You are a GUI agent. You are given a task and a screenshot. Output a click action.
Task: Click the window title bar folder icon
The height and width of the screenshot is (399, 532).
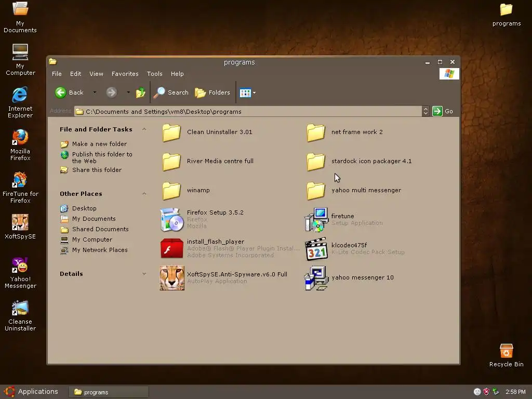click(x=52, y=62)
